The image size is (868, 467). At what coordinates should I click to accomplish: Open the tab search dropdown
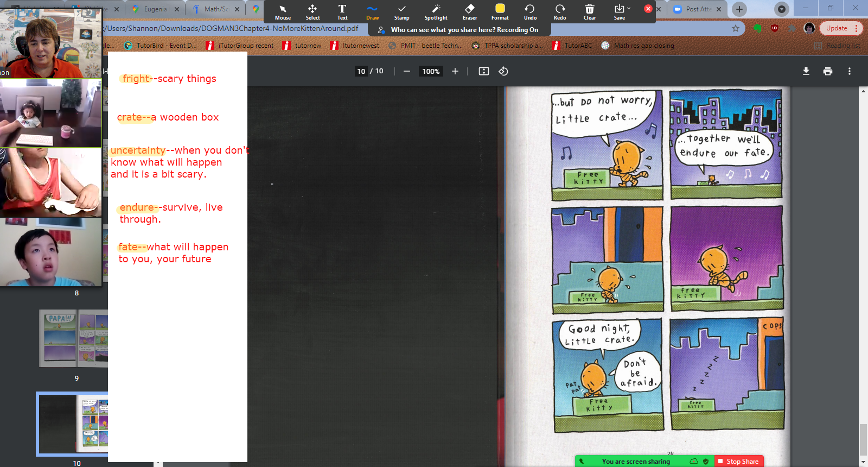click(x=781, y=9)
